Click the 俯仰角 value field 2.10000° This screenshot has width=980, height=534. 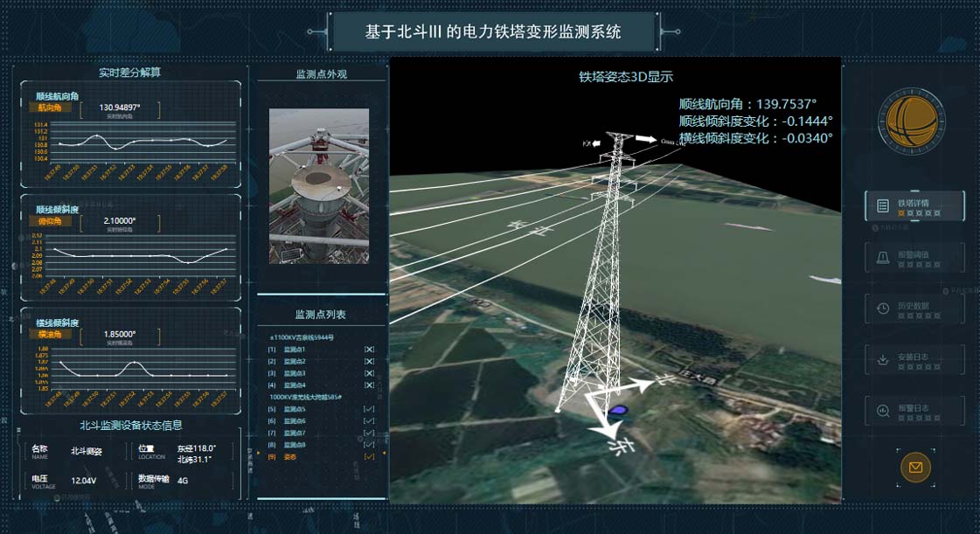click(x=119, y=221)
